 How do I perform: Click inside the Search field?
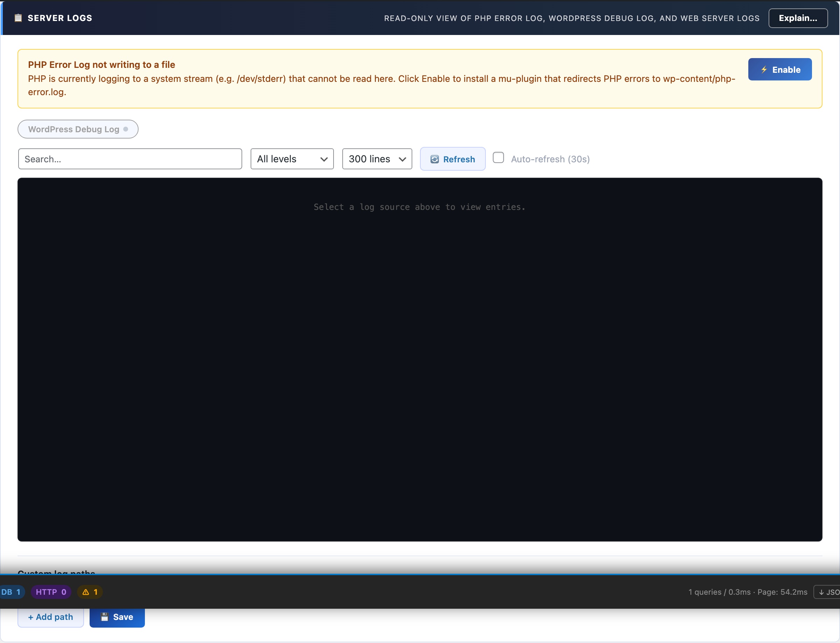[130, 159]
